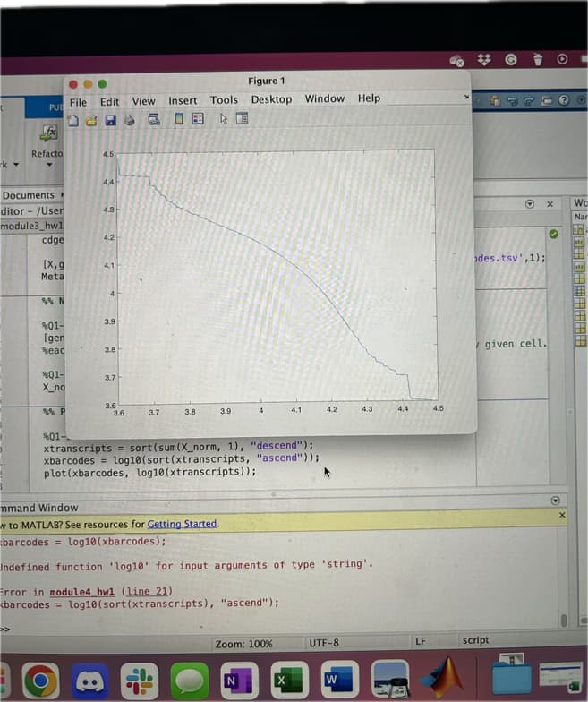Open the Command Window actions dropdown

pyautogui.click(x=555, y=501)
